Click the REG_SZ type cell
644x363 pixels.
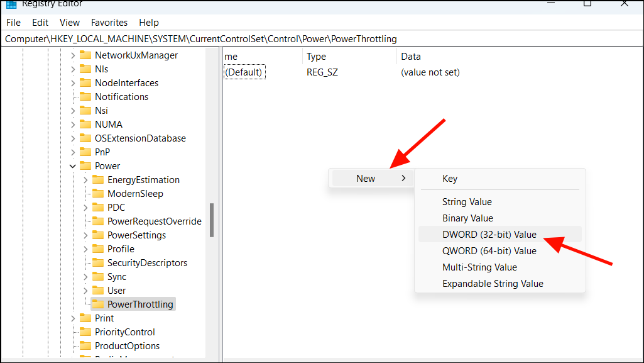click(322, 72)
